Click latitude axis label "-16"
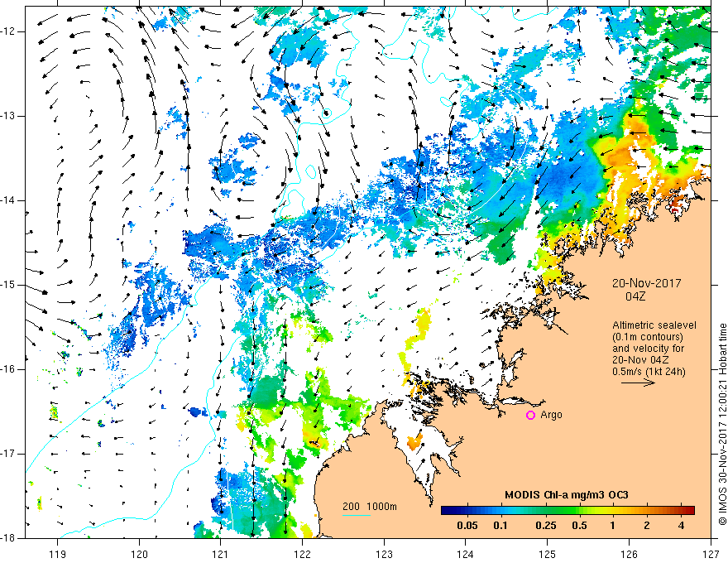 tap(8, 369)
